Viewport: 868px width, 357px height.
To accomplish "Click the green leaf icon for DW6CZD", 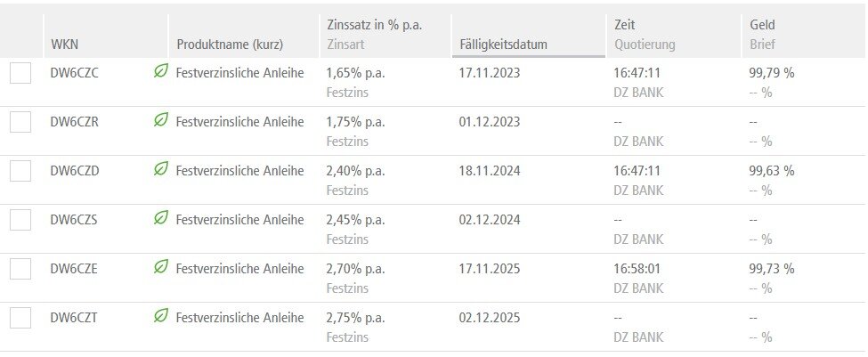I will click(x=161, y=169).
